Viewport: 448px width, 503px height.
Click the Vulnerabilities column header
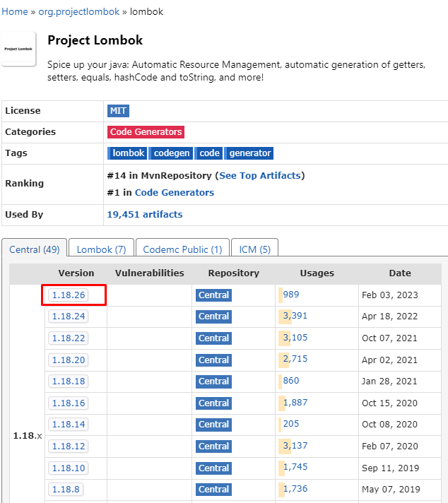tap(150, 273)
